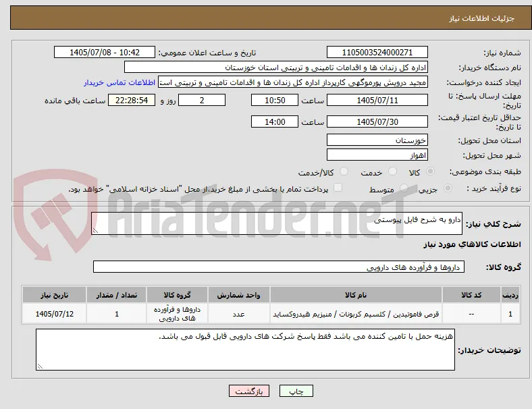This screenshot has width=532, height=409.
Task: Select the جزیی purchase type radio
Action: pyautogui.click(x=448, y=188)
